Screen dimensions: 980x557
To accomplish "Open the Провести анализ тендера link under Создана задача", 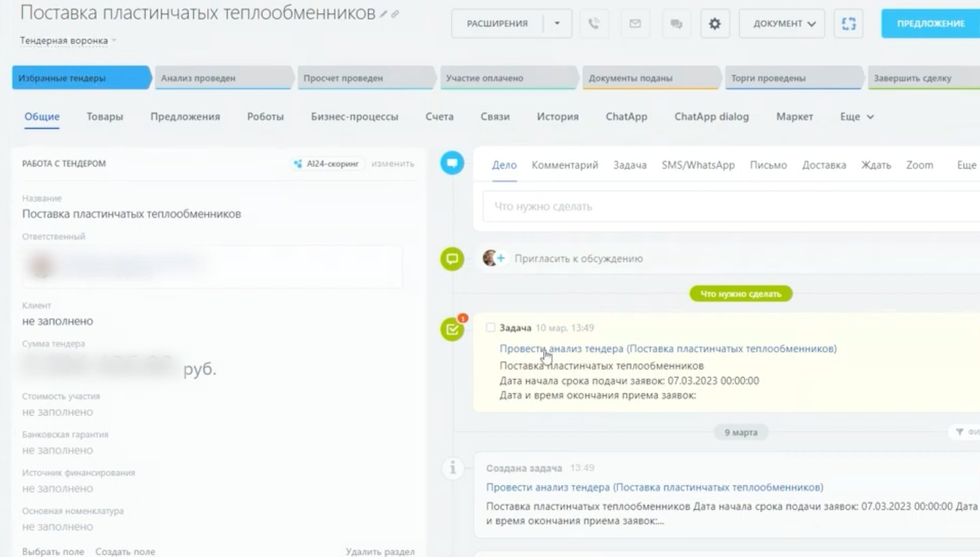I will click(x=654, y=487).
